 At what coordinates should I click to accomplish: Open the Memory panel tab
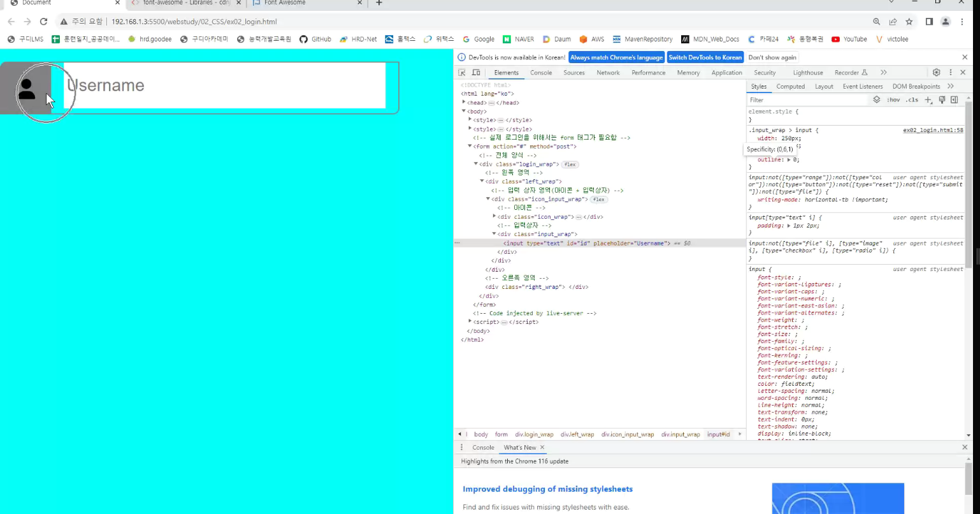(x=688, y=73)
